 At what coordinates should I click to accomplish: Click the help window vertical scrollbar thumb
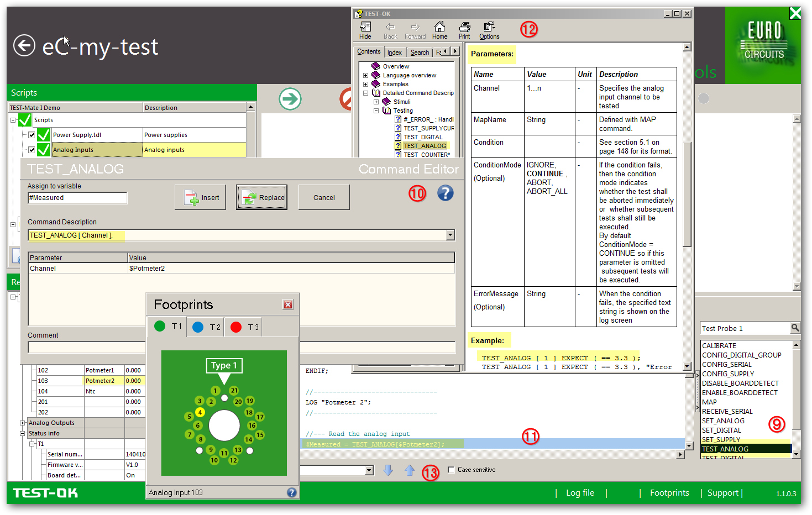pos(687,195)
